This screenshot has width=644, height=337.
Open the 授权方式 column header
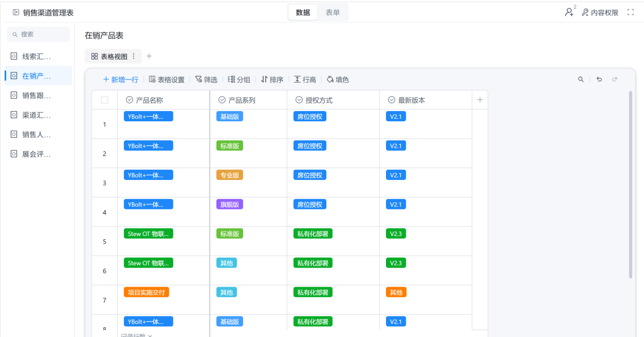click(x=333, y=100)
